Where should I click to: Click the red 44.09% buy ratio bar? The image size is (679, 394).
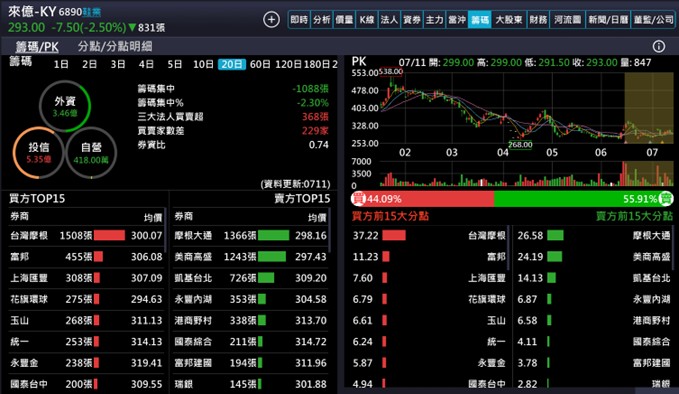[x=423, y=199]
